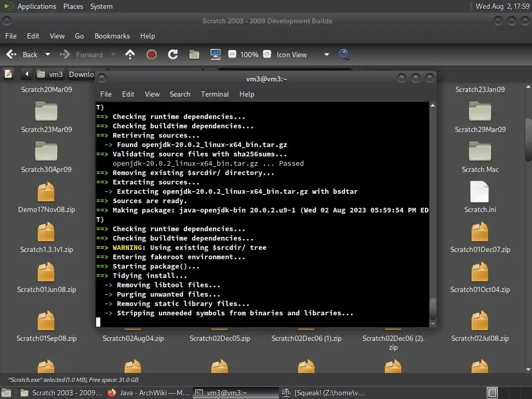Reset zoom with the 100% label
The height and width of the screenshot is (399, 532).
pyautogui.click(x=249, y=55)
